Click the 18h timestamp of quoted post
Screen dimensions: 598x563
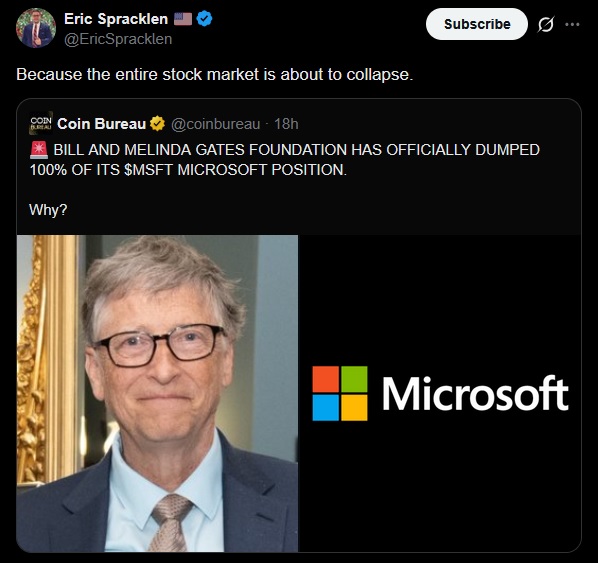286,124
